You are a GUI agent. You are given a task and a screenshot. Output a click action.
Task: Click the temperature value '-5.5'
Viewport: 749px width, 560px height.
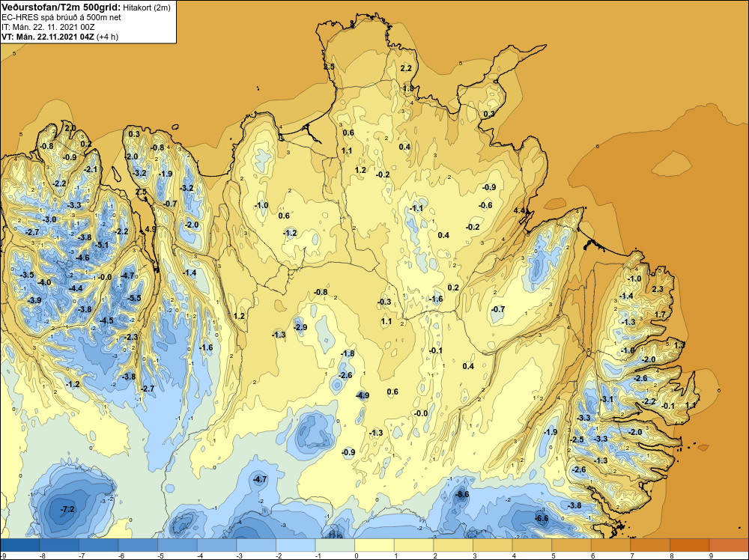click(135, 298)
